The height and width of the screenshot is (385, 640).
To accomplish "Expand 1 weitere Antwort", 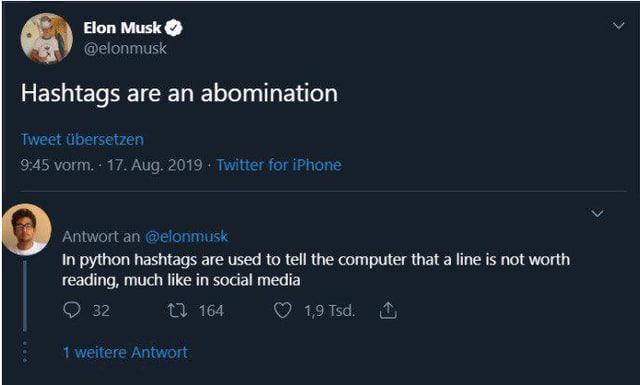I will [125, 352].
